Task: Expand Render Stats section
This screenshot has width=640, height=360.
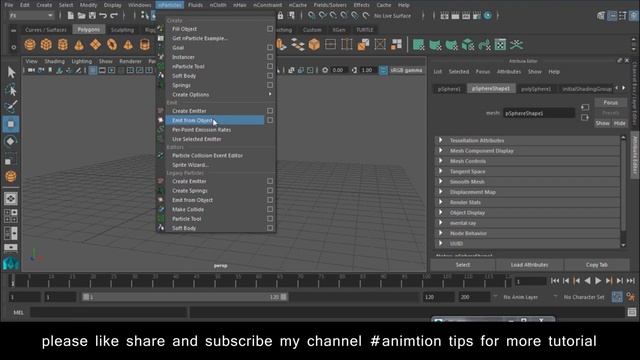Action: tap(440, 202)
